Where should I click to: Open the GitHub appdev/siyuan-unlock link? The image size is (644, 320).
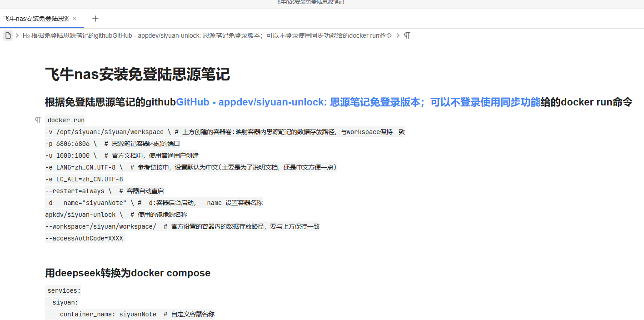click(358, 102)
